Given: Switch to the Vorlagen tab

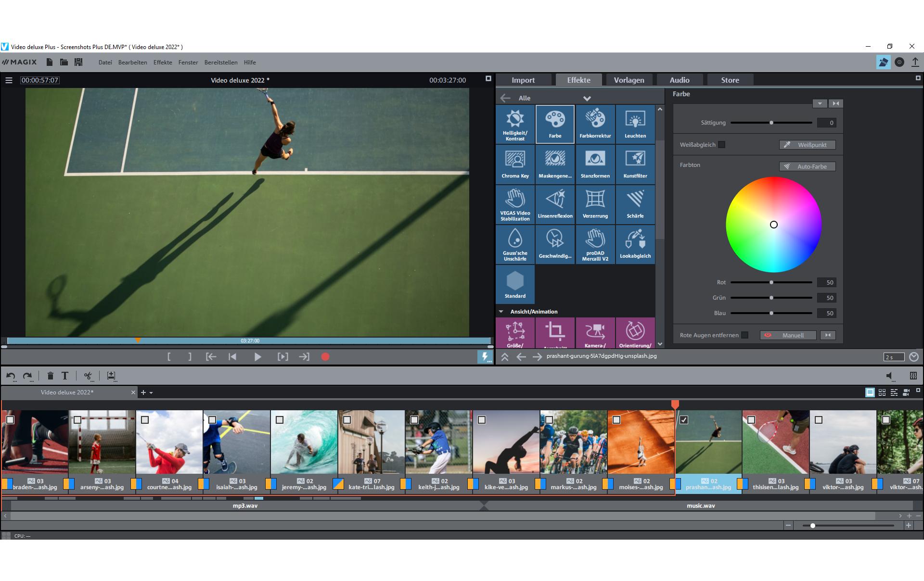Looking at the screenshot, I should [629, 80].
